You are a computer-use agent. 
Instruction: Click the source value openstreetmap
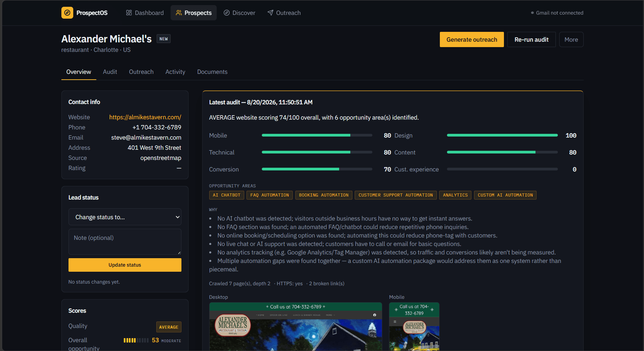161,158
